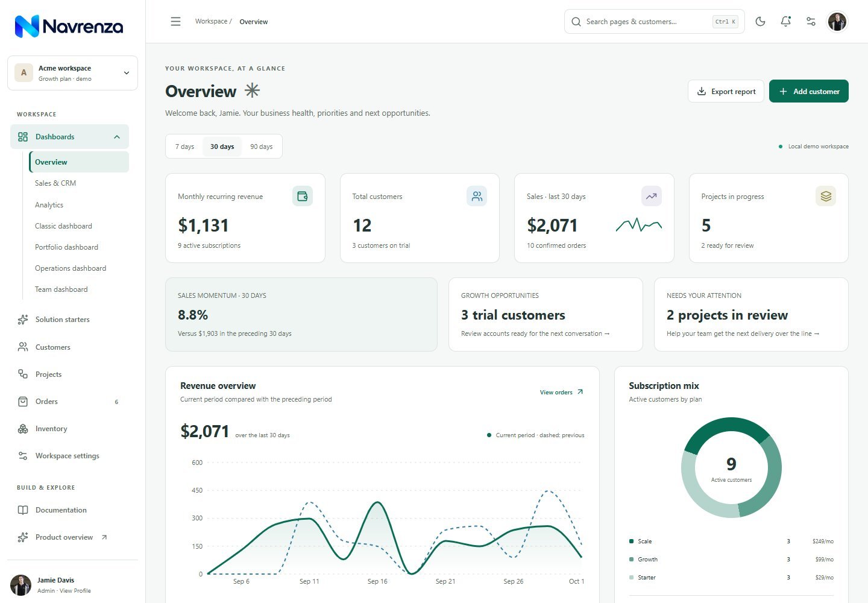Switch to dark mode with moon icon
Viewport: 868px width, 603px height.
[760, 22]
